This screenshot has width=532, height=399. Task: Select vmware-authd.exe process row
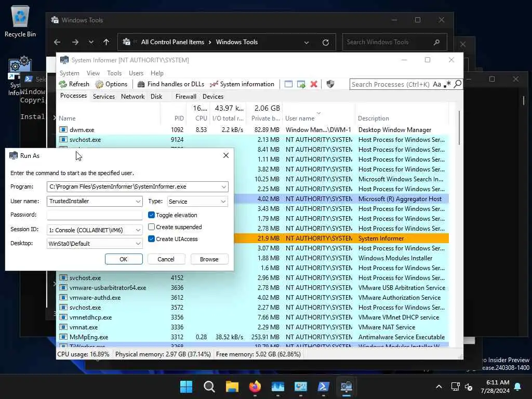(254, 297)
